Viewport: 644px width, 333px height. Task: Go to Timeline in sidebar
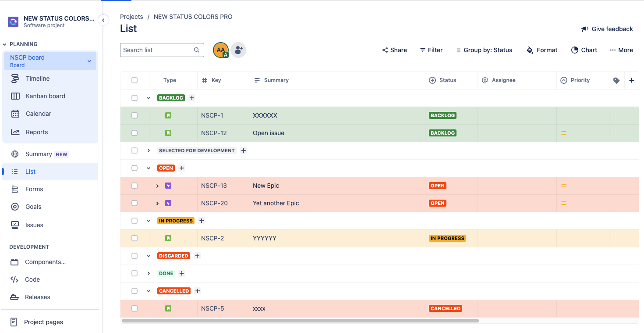click(38, 79)
